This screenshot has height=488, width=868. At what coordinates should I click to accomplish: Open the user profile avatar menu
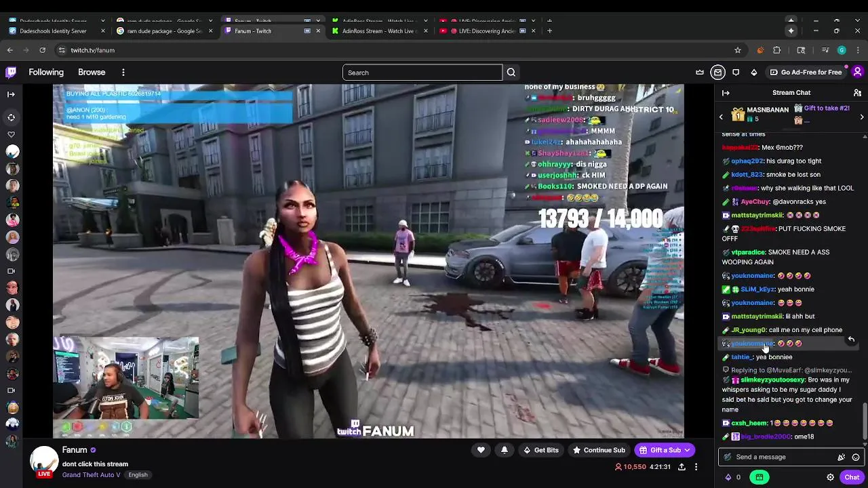[857, 72]
